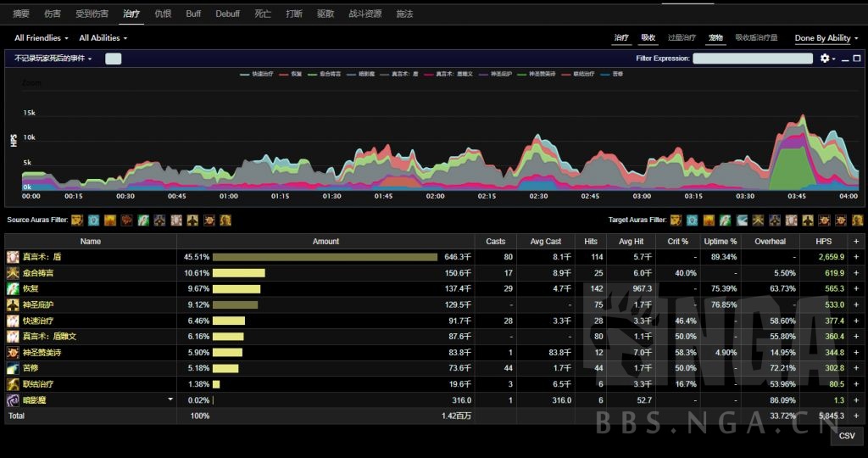Click the 真言术：盾 spell icon in table
868x458 pixels.
click(13, 257)
